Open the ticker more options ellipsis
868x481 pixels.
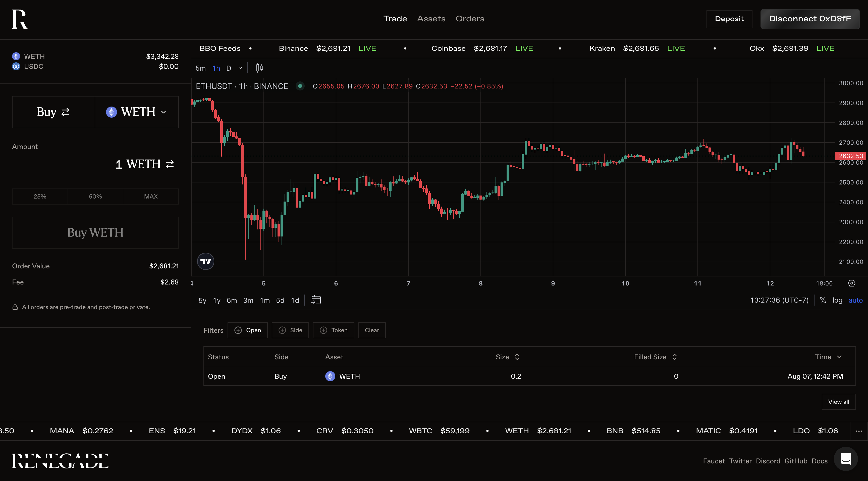click(859, 431)
